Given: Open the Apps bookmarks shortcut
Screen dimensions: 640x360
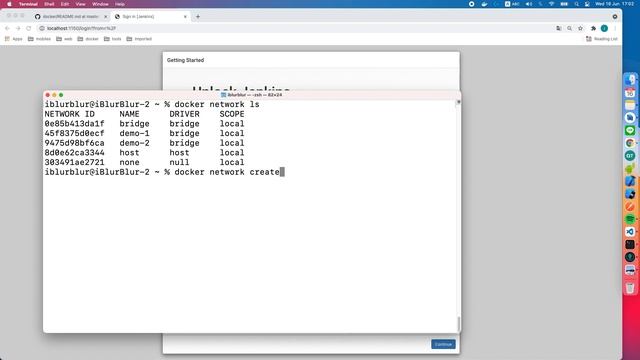Looking at the screenshot, I should (13, 39).
